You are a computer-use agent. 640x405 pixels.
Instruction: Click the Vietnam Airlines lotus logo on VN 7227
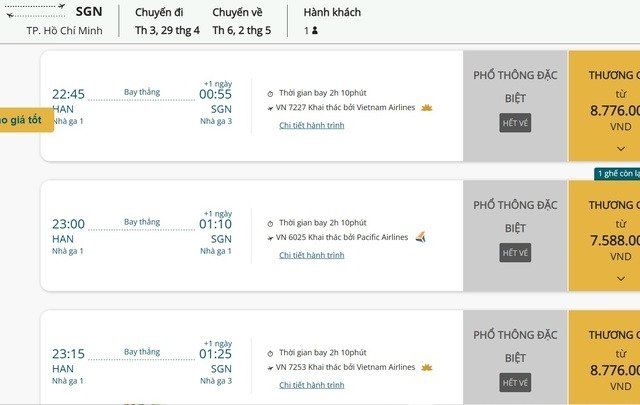pyautogui.click(x=427, y=107)
